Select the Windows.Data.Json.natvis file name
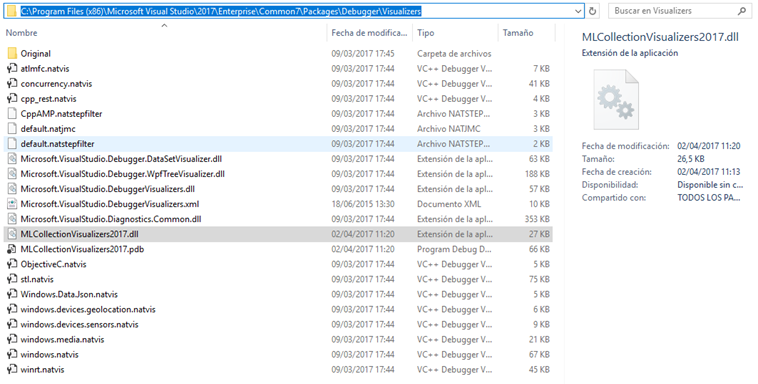 point(69,294)
